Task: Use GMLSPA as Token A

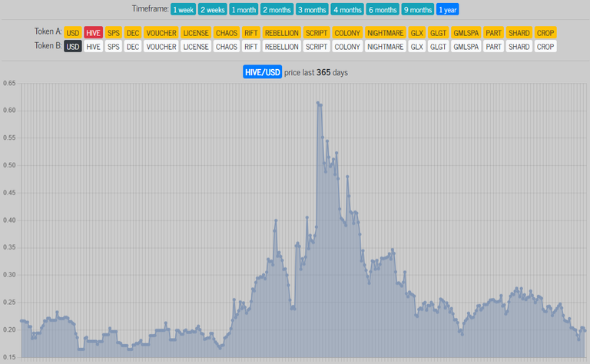Action: [x=466, y=33]
